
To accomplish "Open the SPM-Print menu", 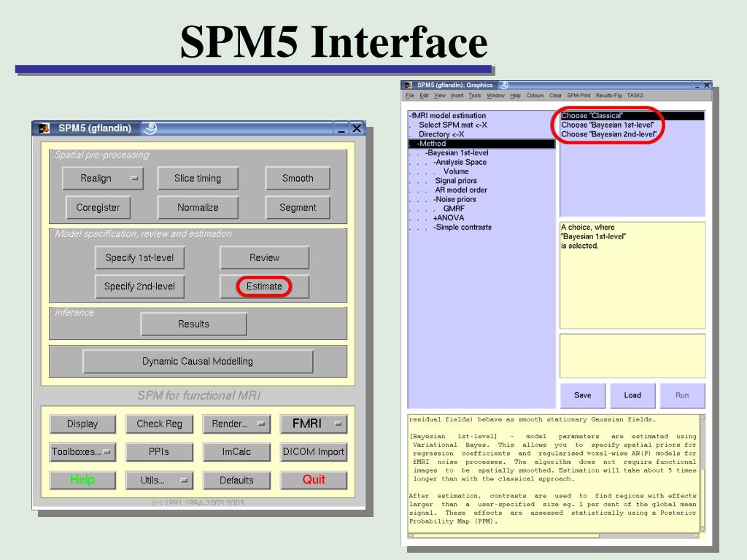I will (578, 96).
